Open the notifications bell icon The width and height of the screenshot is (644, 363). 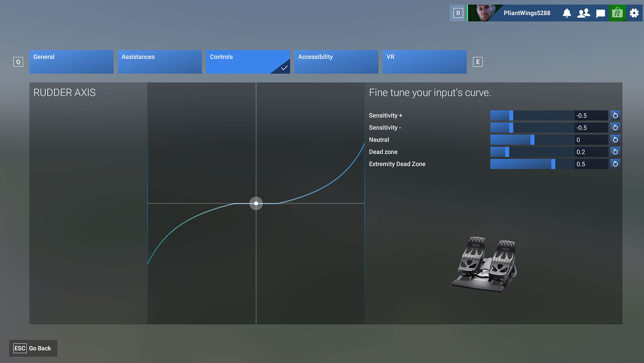tap(567, 13)
